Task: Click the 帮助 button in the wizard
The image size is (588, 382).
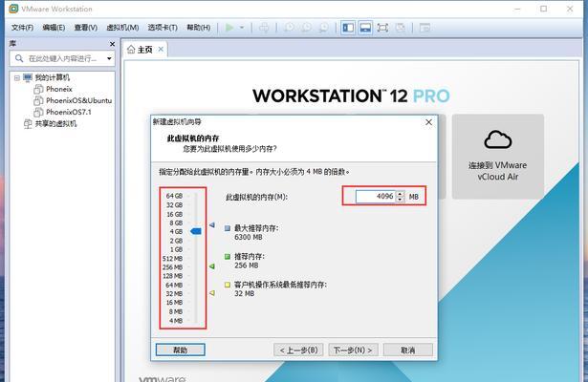Action: coord(181,350)
